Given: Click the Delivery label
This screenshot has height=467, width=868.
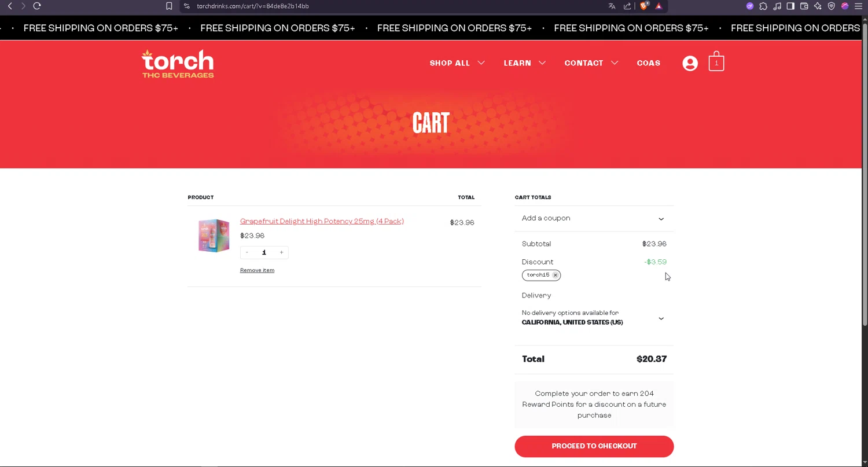Looking at the screenshot, I should [536, 296].
